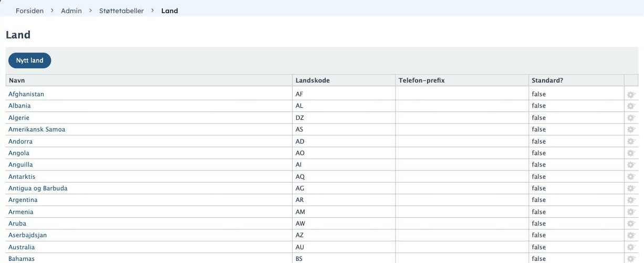This screenshot has height=263, width=644.
Task: Go to Forsiden breadcrumb
Action: [29, 11]
